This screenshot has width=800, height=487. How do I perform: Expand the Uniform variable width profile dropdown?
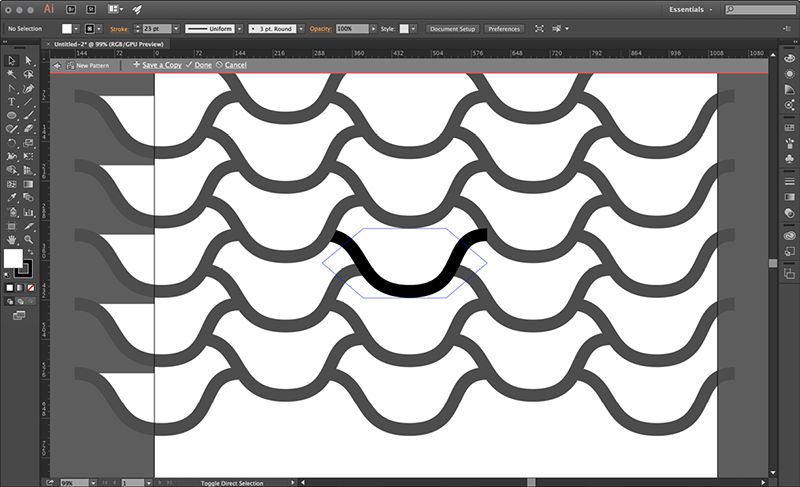click(240, 29)
